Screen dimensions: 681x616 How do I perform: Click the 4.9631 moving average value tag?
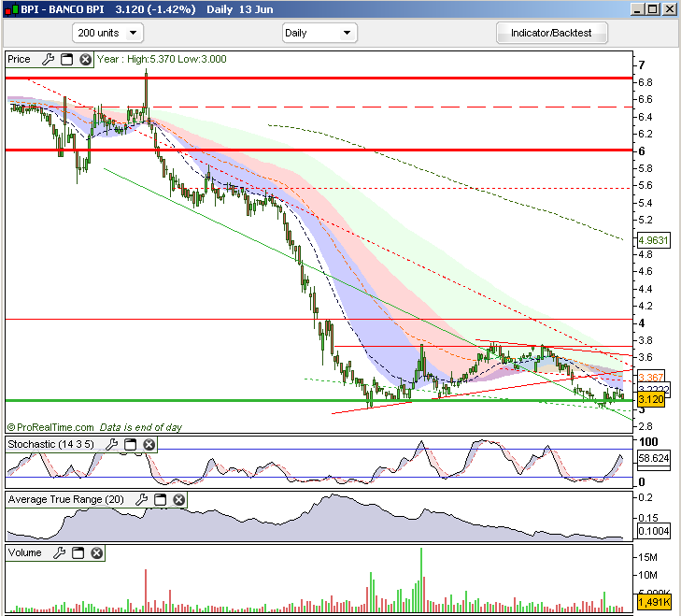[x=653, y=240]
